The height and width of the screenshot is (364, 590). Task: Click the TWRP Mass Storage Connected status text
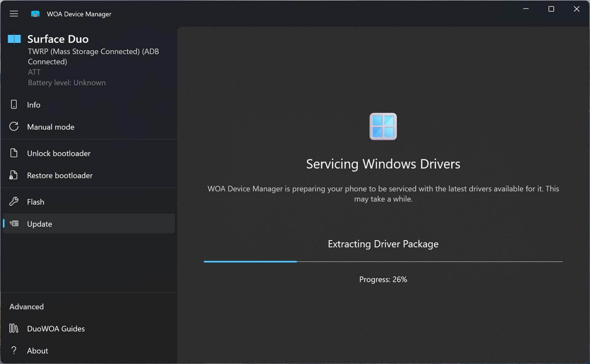click(x=93, y=56)
